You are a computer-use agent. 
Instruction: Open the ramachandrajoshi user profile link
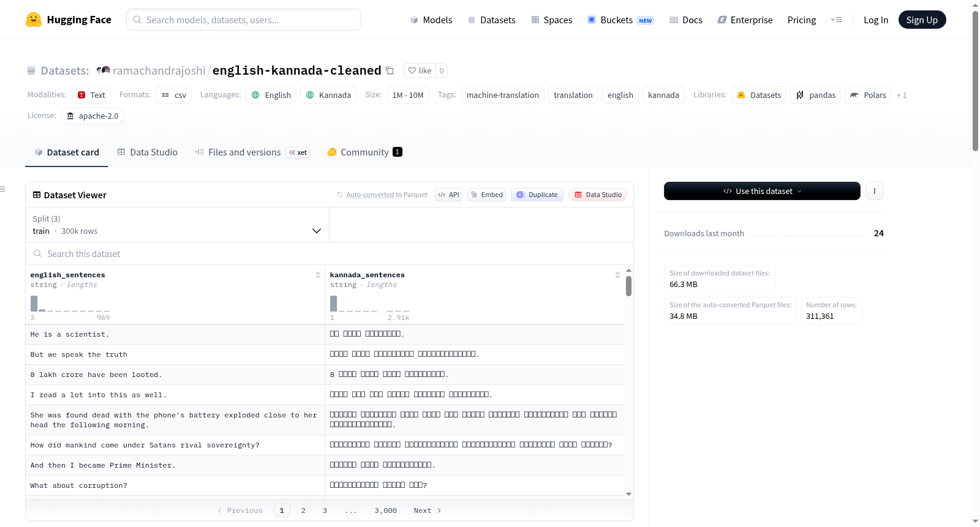(x=159, y=70)
